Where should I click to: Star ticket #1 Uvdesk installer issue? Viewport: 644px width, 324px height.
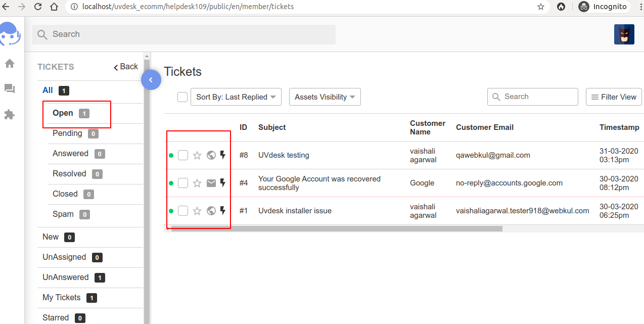(197, 211)
